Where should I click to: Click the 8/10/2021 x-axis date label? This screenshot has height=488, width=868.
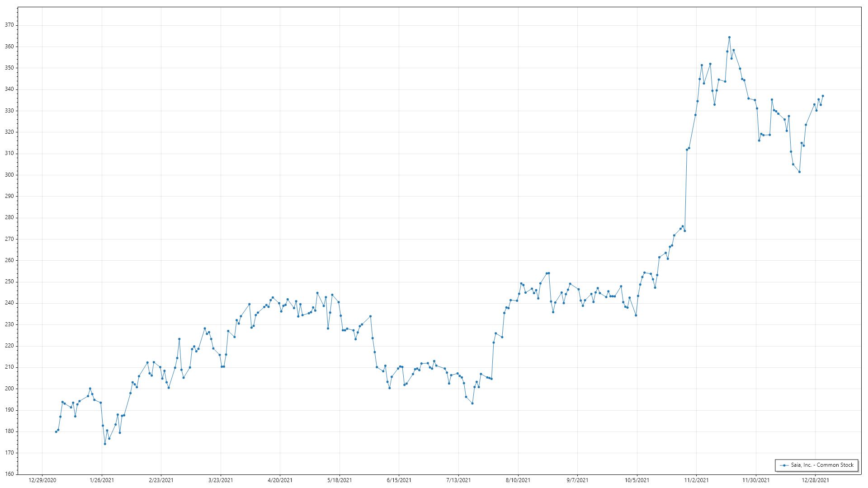click(x=518, y=480)
